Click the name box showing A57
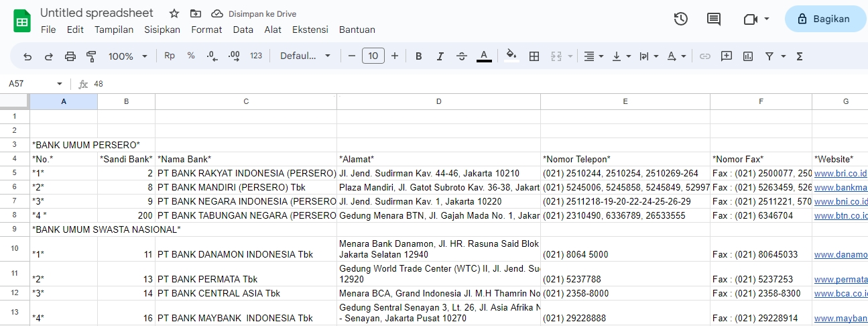Screen dimensions: 868x326 coord(28,84)
